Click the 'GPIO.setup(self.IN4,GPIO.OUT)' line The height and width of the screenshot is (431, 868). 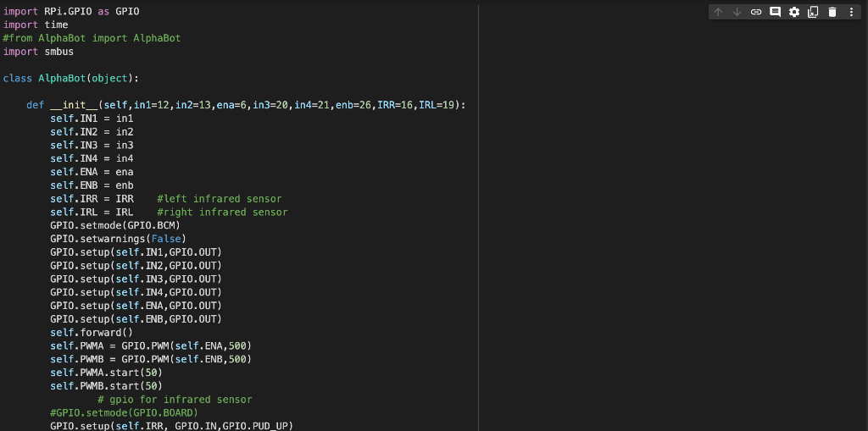tap(136, 292)
